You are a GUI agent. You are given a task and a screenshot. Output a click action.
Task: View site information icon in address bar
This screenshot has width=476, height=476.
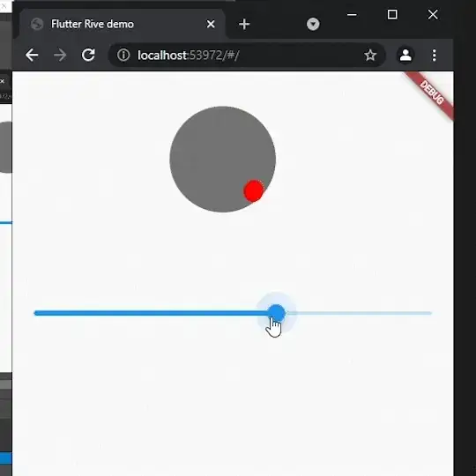pyautogui.click(x=123, y=56)
